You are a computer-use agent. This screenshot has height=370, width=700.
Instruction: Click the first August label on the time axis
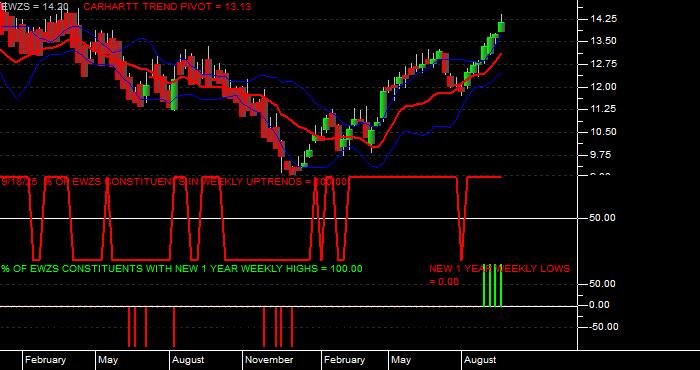coord(188,360)
